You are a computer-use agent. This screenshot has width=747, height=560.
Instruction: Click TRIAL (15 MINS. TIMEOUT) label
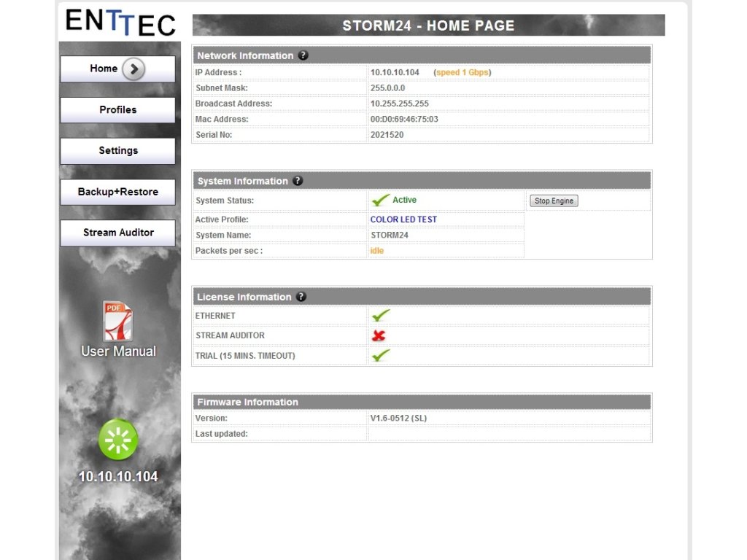click(x=245, y=356)
